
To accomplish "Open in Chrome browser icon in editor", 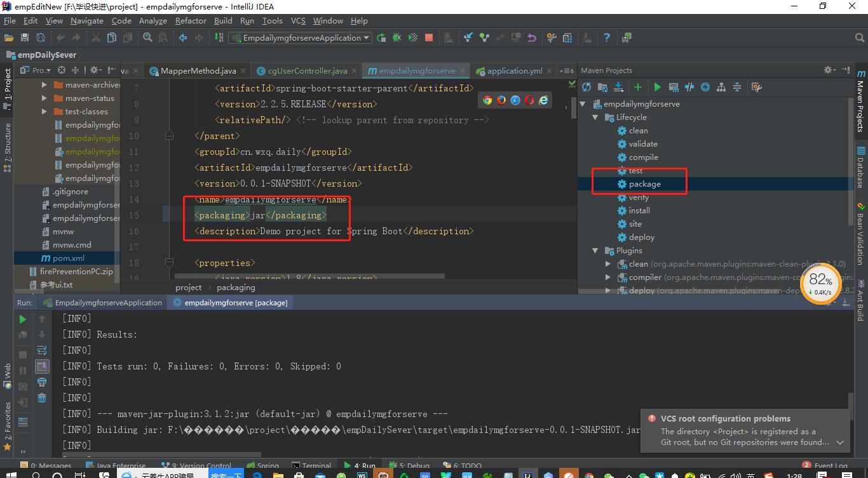I will pos(487,100).
